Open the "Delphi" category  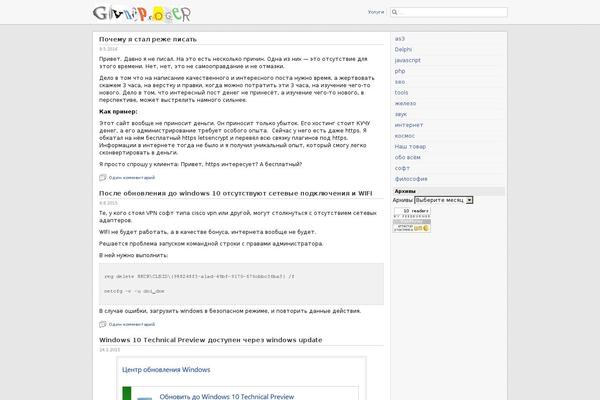click(x=403, y=49)
